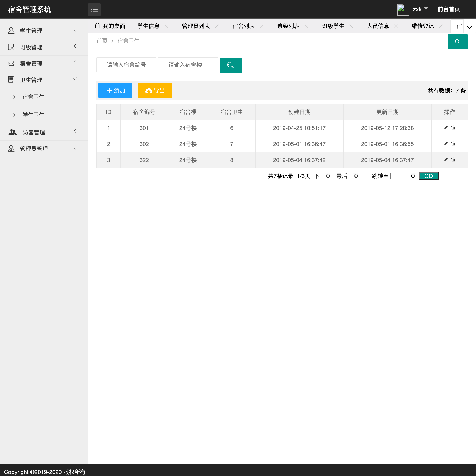Click the blue 添加 button
Image resolution: width=476 pixels, height=476 pixels.
115,90
